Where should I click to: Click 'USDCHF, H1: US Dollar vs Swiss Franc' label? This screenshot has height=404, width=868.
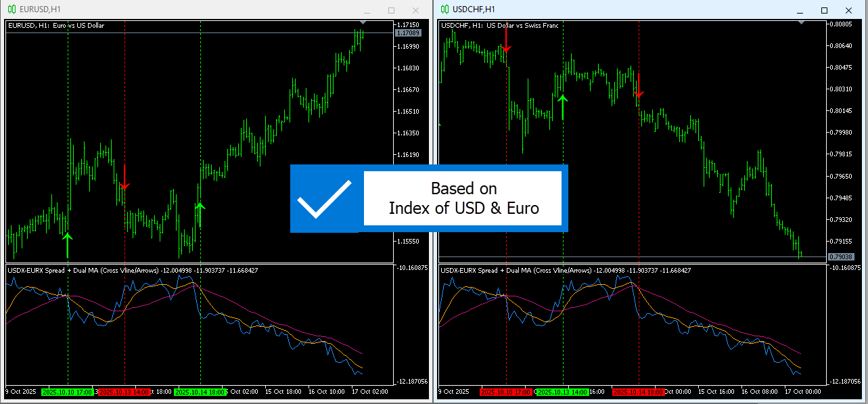point(500,26)
